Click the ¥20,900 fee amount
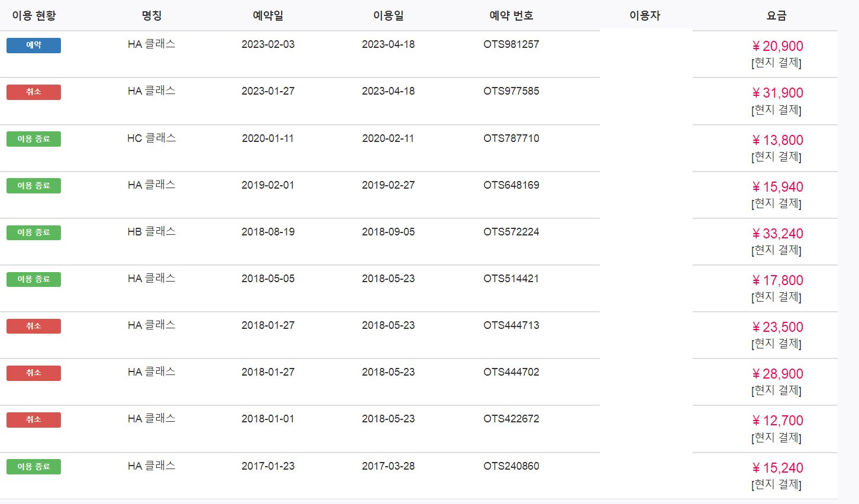This screenshot has width=859, height=504. pos(777,46)
